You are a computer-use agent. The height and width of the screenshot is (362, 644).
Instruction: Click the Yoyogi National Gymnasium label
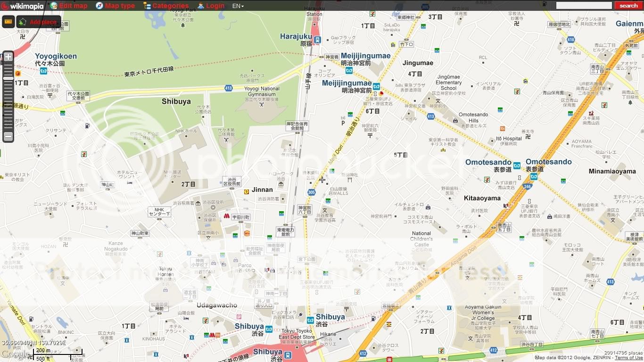(263, 91)
